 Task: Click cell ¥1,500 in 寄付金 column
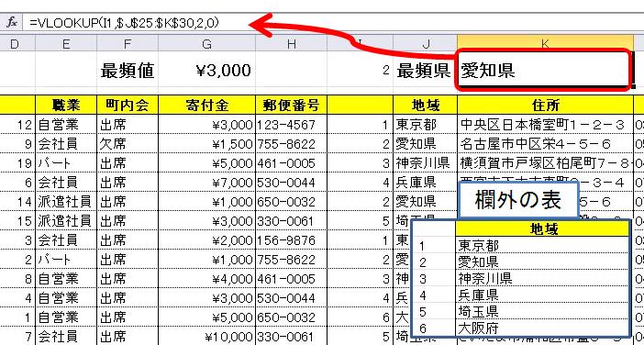tap(207, 144)
